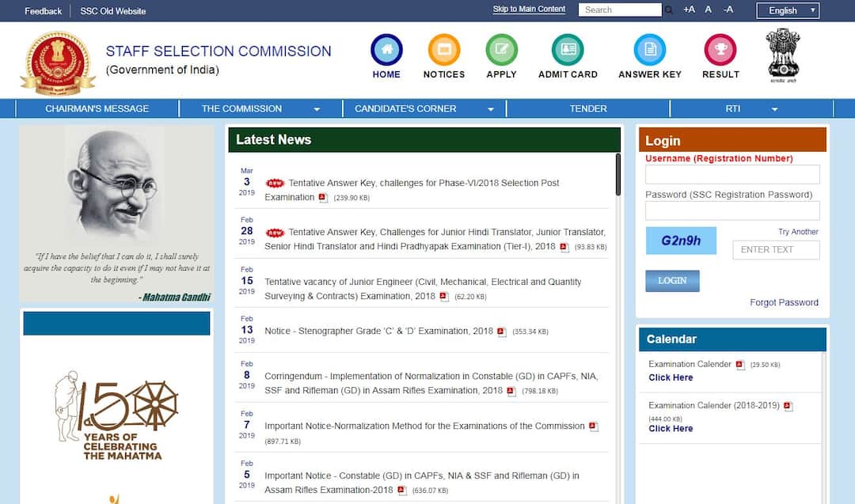
Task: Click Try Another captcha link
Action: pyautogui.click(x=798, y=232)
